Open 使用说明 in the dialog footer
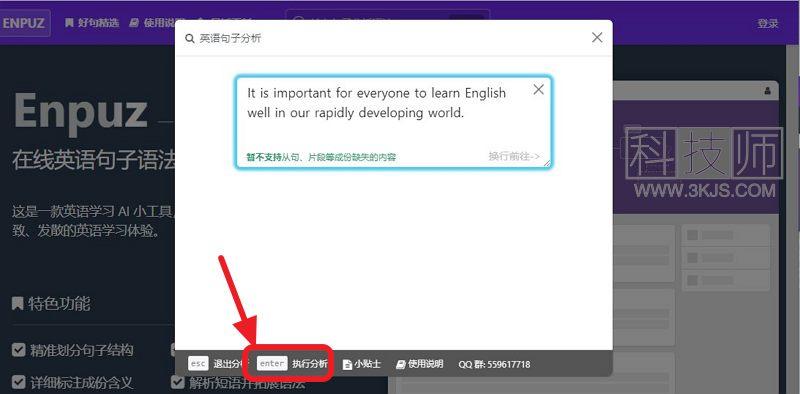 point(419,364)
